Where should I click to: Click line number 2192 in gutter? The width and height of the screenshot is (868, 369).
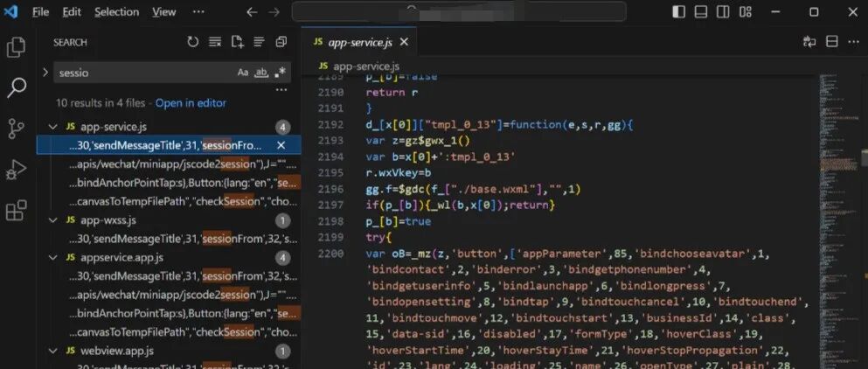click(x=330, y=125)
